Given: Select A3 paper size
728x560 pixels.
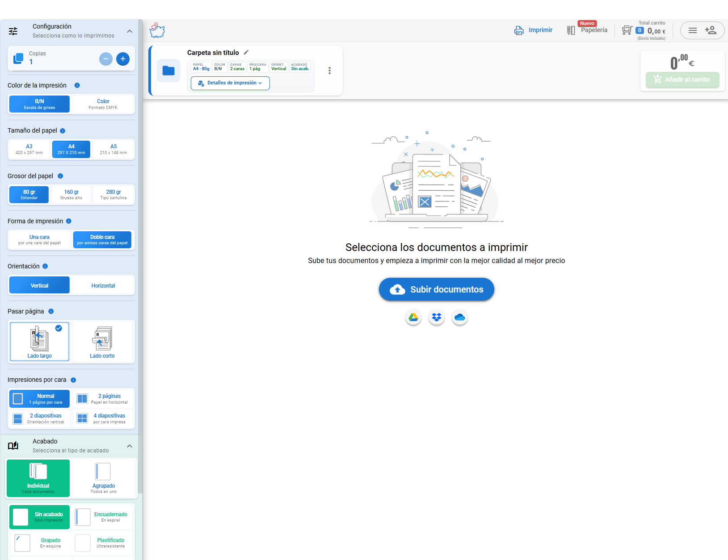Looking at the screenshot, I should point(29,149).
